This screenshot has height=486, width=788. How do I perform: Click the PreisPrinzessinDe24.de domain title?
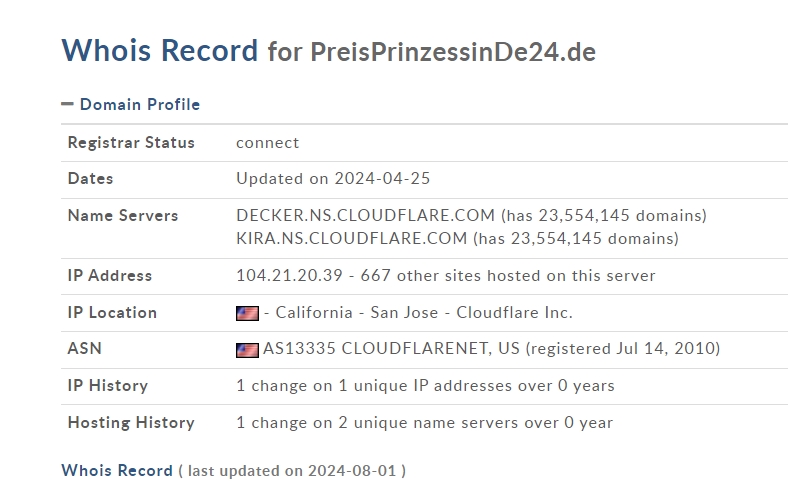pyautogui.click(x=453, y=52)
